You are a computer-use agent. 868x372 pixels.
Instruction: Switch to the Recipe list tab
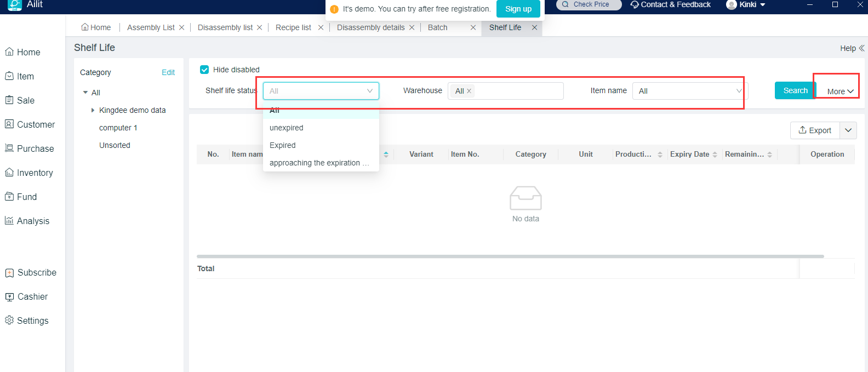pos(293,27)
